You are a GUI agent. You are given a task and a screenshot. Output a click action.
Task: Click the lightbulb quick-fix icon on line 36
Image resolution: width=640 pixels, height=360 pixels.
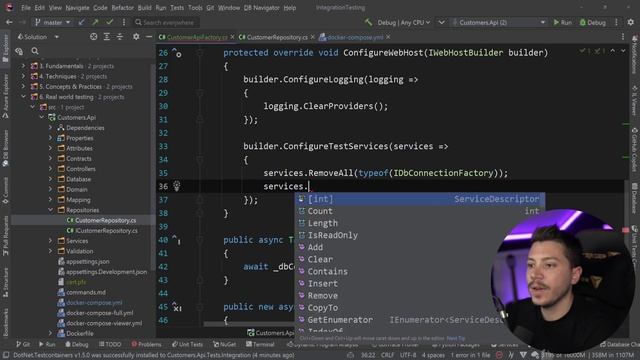point(176,186)
